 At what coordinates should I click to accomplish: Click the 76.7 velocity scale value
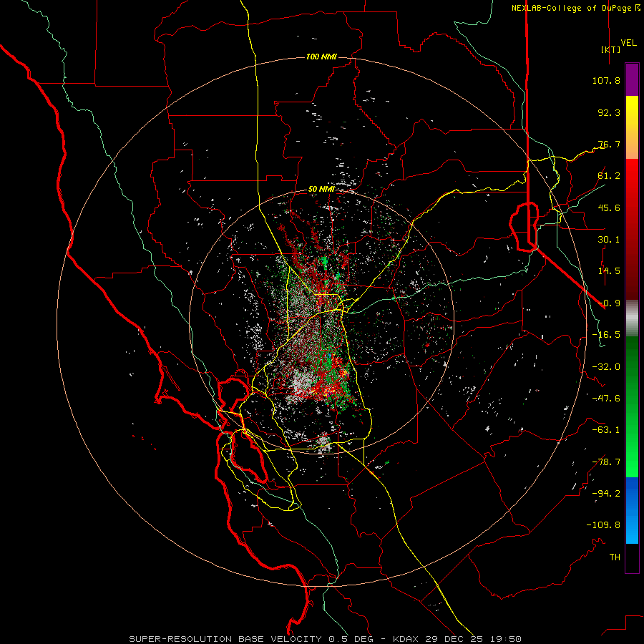coord(609,144)
